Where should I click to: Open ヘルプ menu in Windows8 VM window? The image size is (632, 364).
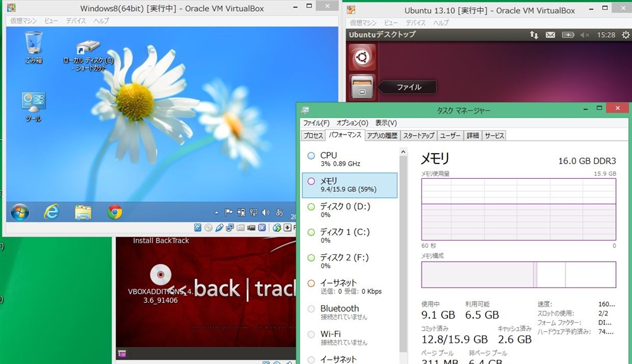tap(101, 20)
